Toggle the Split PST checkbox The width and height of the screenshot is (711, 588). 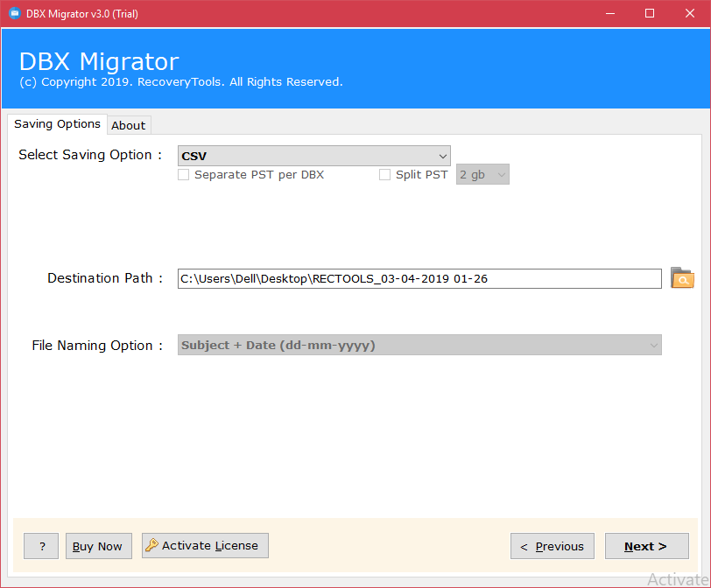[384, 175]
